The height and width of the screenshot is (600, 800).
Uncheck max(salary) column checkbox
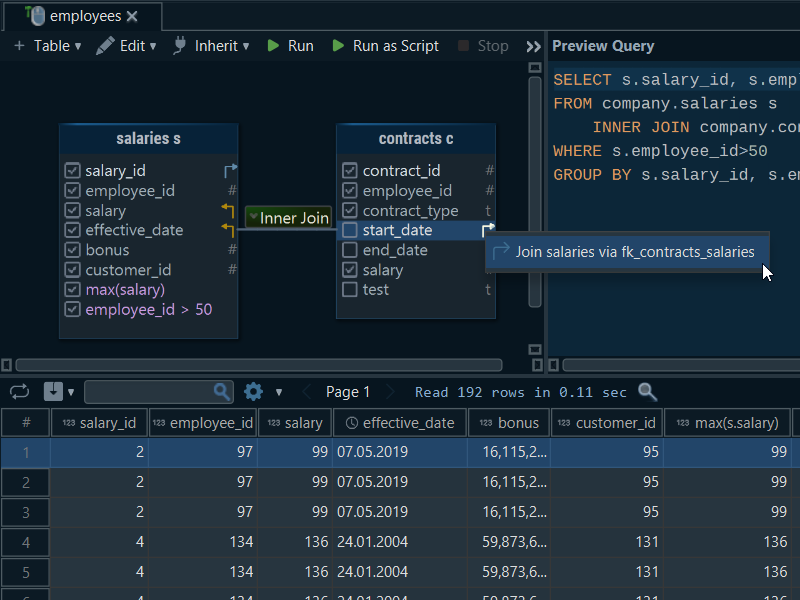tap(72, 290)
